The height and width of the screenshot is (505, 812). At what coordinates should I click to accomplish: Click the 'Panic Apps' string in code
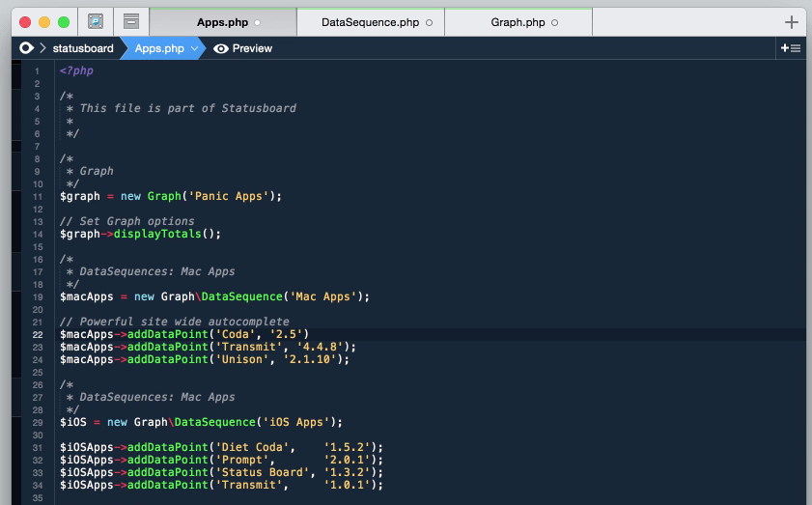(x=232, y=196)
